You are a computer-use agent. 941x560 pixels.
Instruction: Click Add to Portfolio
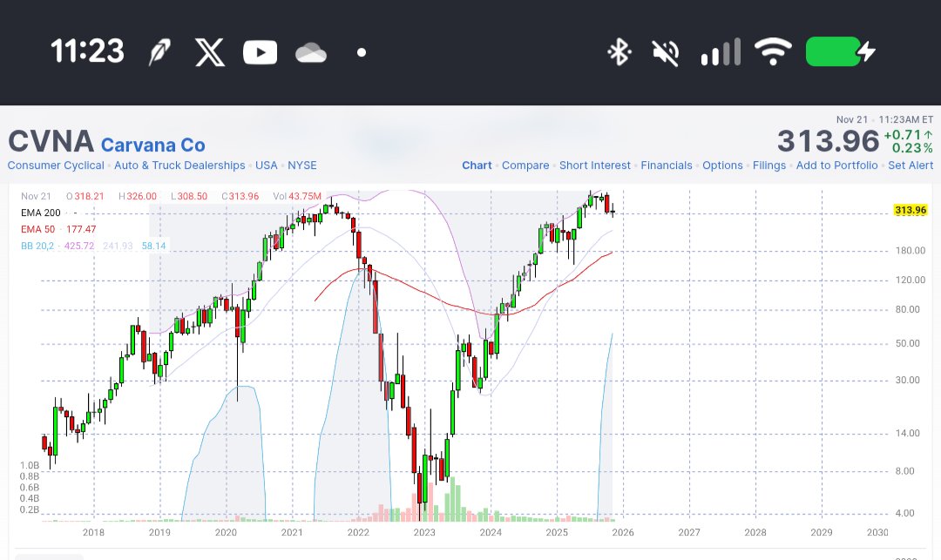click(836, 165)
